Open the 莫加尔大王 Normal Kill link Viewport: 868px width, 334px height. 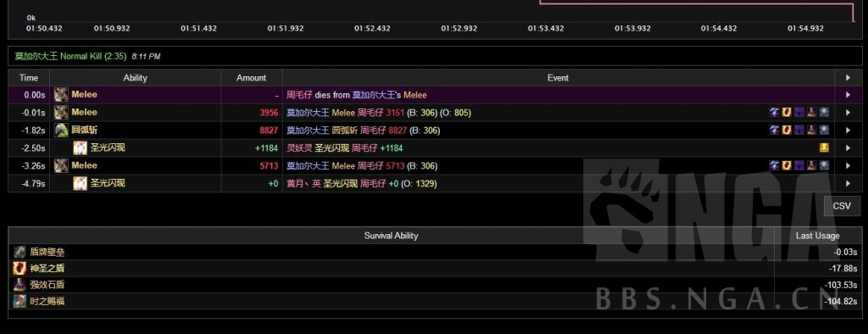pos(71,57)
